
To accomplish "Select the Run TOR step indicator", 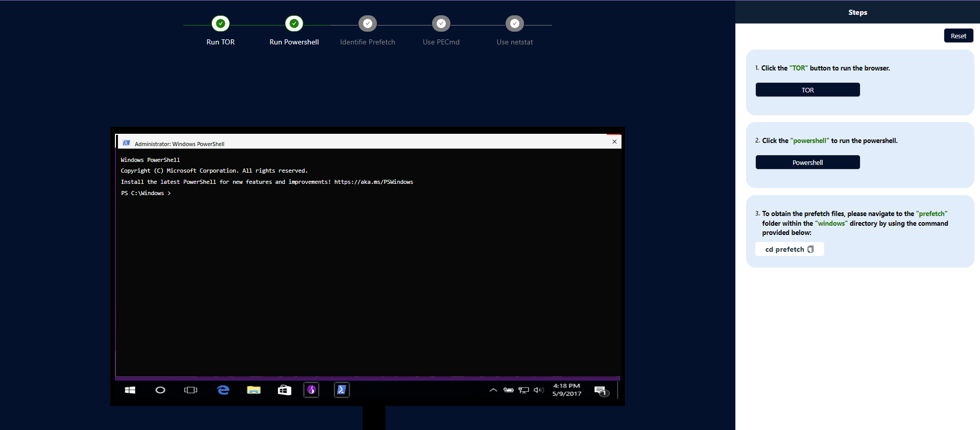I will click(221, 23).
